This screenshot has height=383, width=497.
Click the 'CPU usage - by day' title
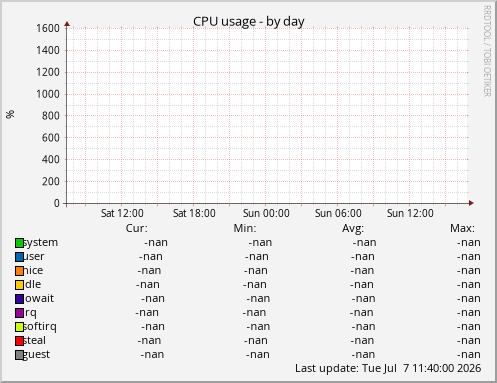pos(249,22)
